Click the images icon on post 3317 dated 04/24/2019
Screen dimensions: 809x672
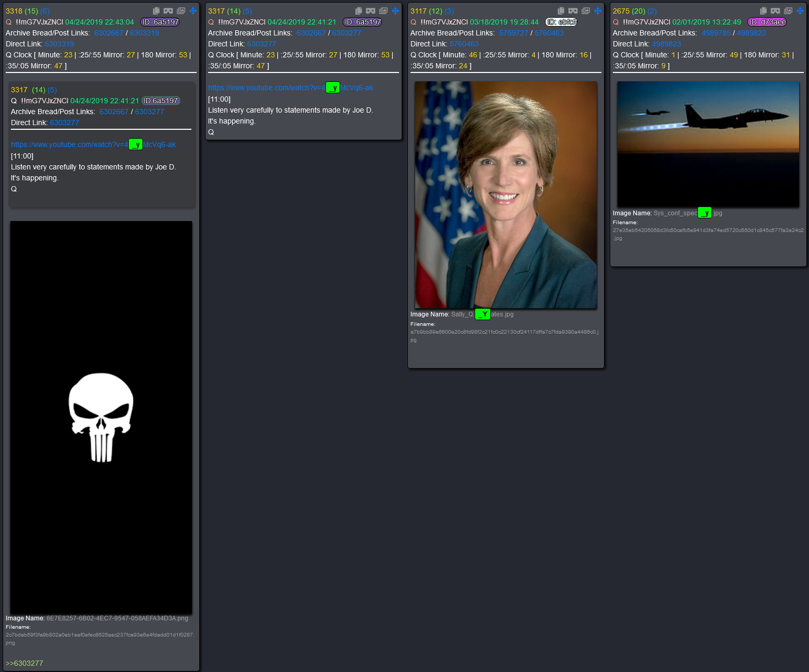coord(383,11)
